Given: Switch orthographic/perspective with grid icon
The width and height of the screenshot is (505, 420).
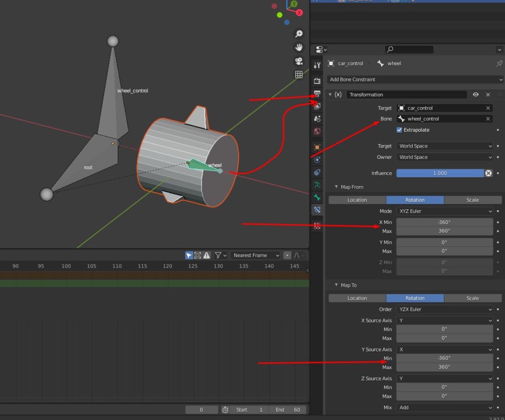Looking at the screenshot, I should point(298,75).
